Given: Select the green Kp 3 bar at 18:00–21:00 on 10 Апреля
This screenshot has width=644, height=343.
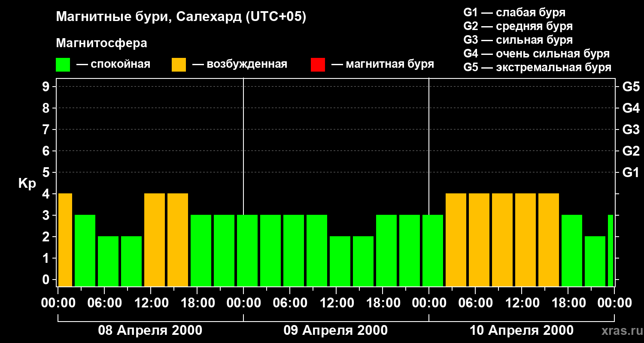Looking at the screenshot, I should point(572,250).
